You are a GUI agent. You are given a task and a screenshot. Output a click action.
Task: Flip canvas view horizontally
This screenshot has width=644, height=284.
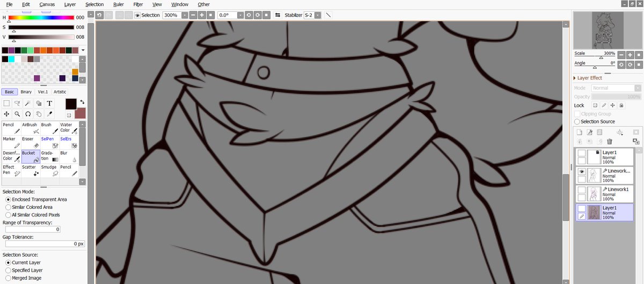pos(277,15)
